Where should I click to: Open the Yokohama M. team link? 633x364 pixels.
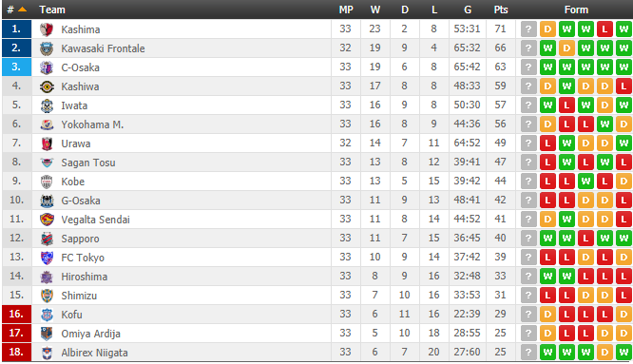coord(92,125)
